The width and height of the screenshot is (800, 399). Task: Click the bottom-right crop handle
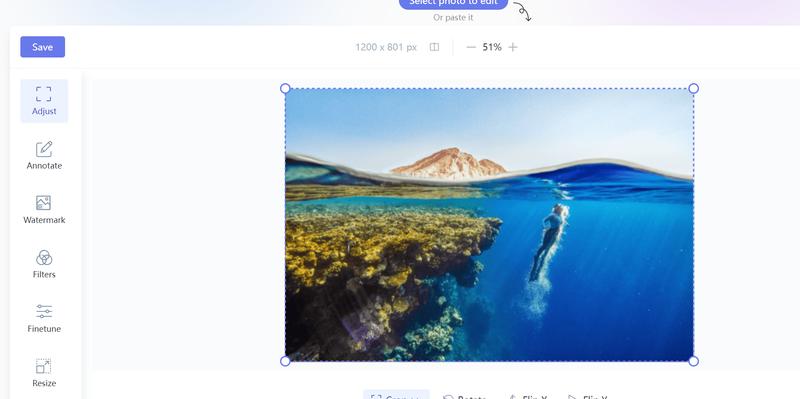click(693, 361)
